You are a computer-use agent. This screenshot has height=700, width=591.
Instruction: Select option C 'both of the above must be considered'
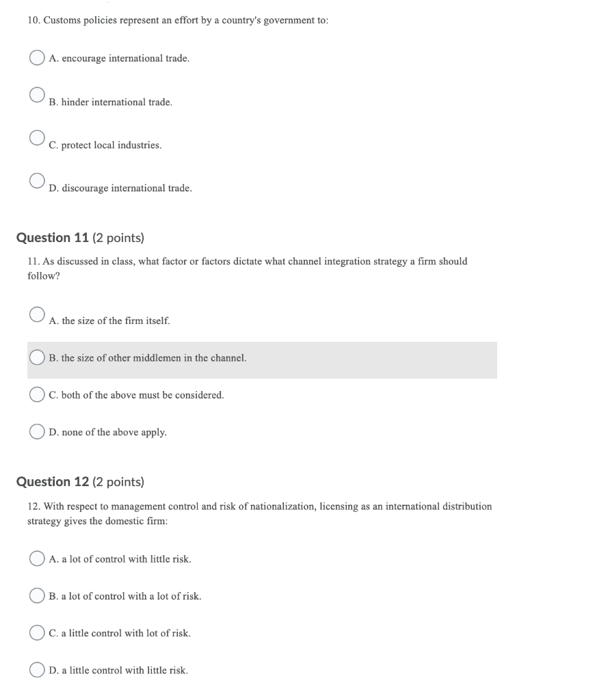(36, 394)
